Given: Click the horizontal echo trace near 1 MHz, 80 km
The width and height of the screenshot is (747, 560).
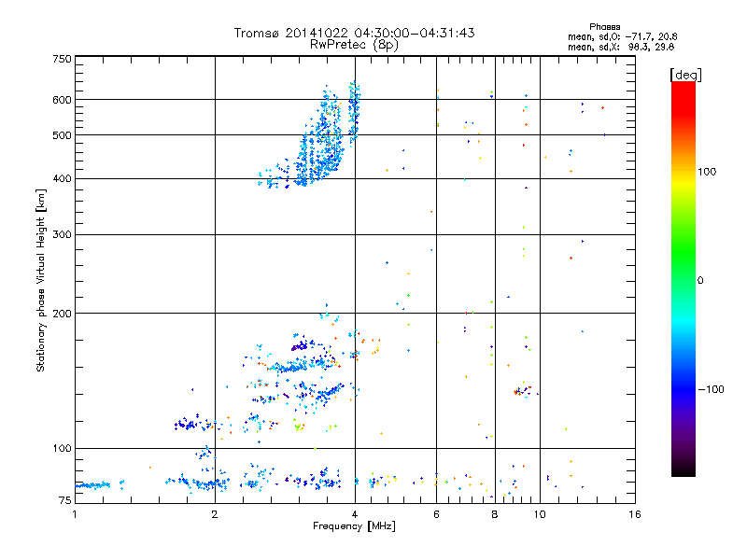Looking at the screenshot, I should (x=92, y=485).
